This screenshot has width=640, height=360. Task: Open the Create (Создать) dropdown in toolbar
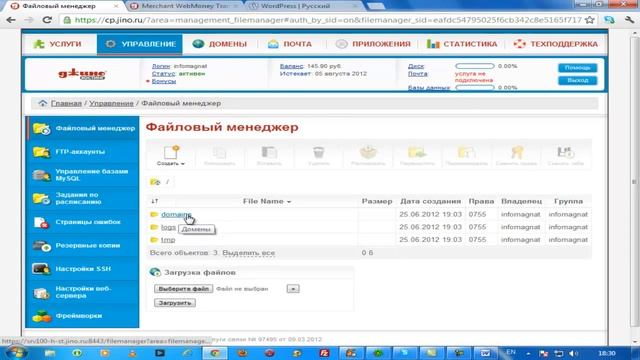tap(171, 156)
